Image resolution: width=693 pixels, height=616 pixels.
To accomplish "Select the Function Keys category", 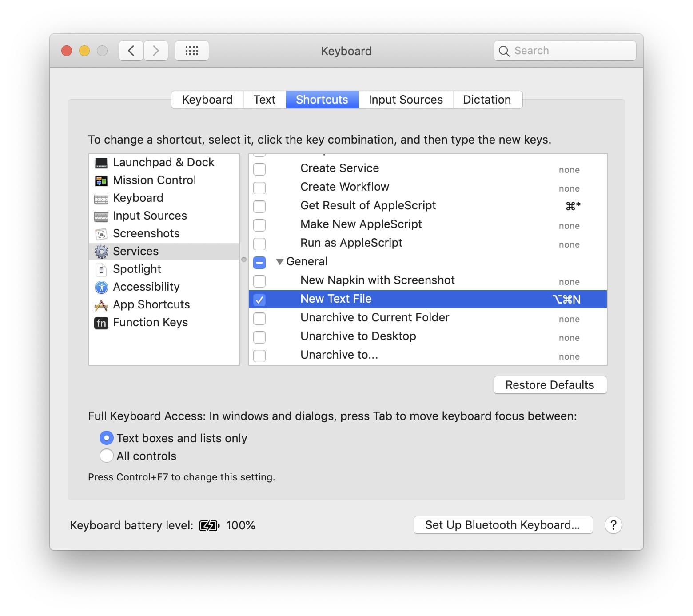I will click(151, 322).
